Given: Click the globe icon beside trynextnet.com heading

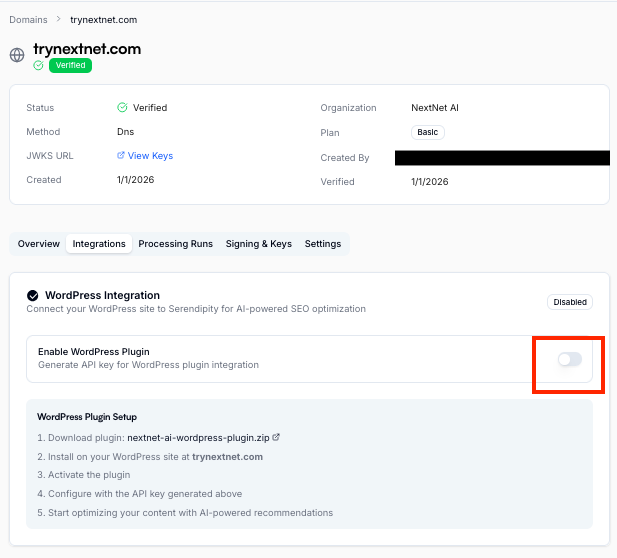Looking at the screenshot, I should [17, 55].
